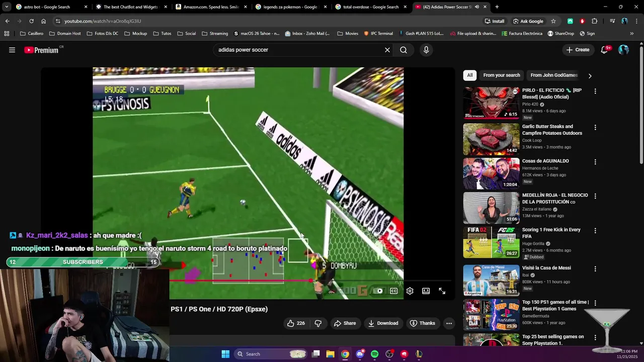Viewport: 644px width, 362px height.
Task: Go to YouTube Premium home via logo
Action: (41, 50)
